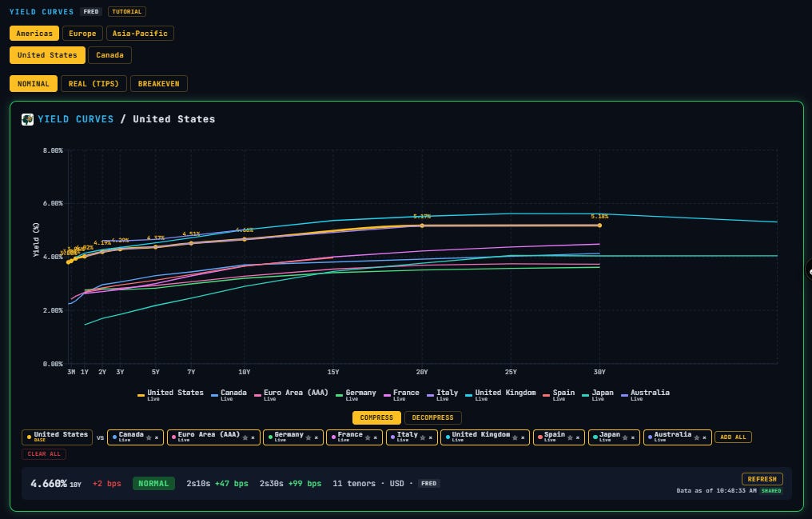Remove Spain from comparison
Viewport: 812px width, 519px height.
578,437
